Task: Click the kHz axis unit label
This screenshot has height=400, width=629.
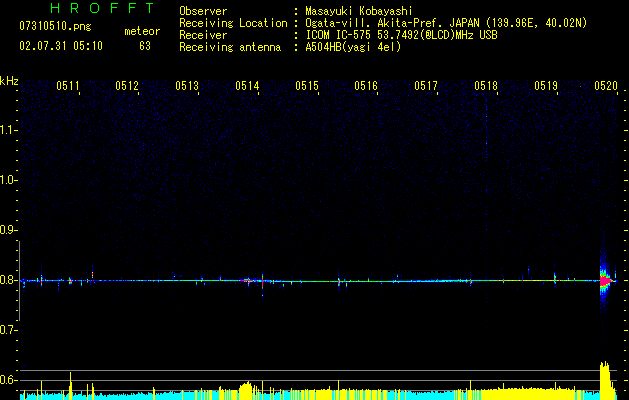Action: point(9,81)
